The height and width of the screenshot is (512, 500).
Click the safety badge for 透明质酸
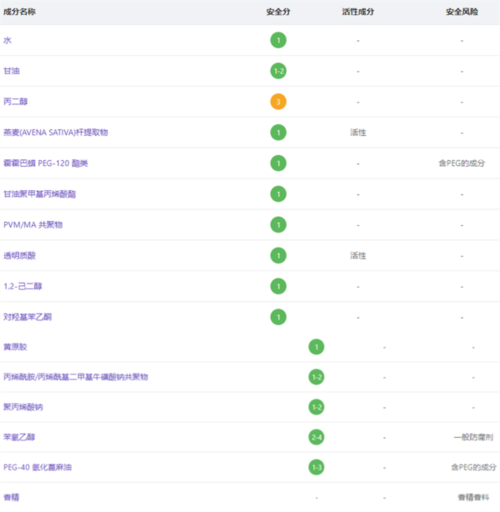coord(278,256)
